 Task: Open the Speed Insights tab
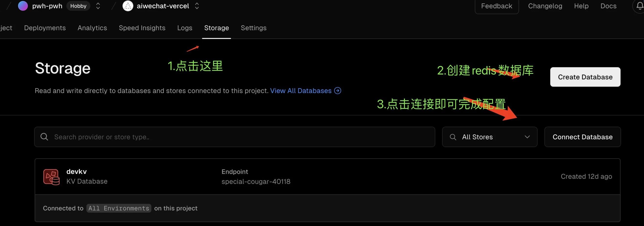coord(142,28)
